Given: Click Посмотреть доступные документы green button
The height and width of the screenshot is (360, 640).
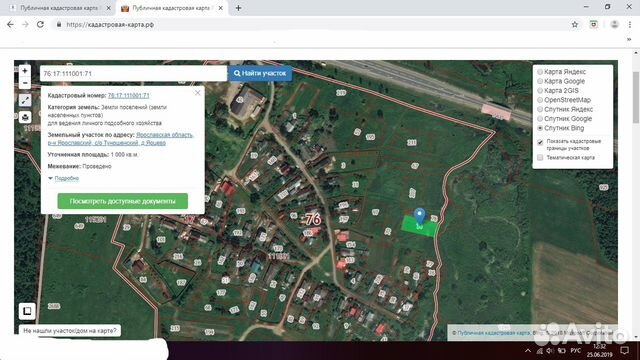Looking at the screenshot, I should [x=122, y=201].
